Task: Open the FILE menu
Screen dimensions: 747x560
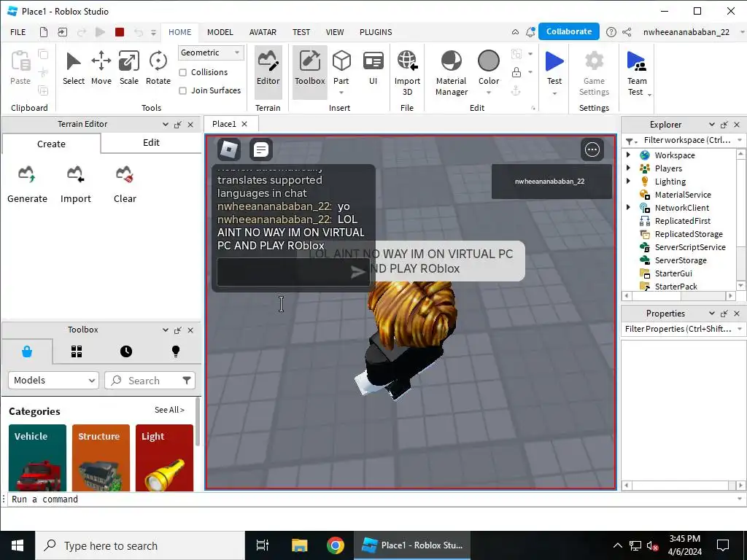Action: [18, 32]
